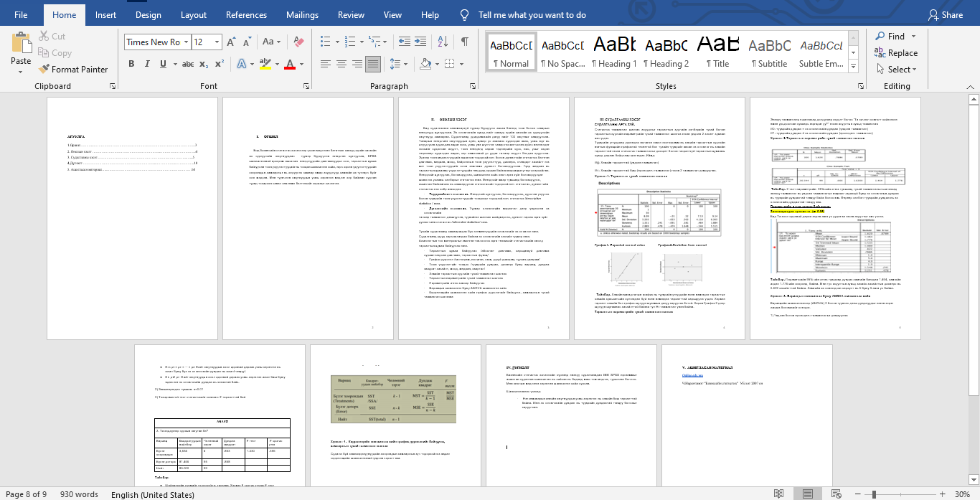The image size is (980, 500).
Task: Click the Grow Font size icon
Action: [x=232, y=42]
